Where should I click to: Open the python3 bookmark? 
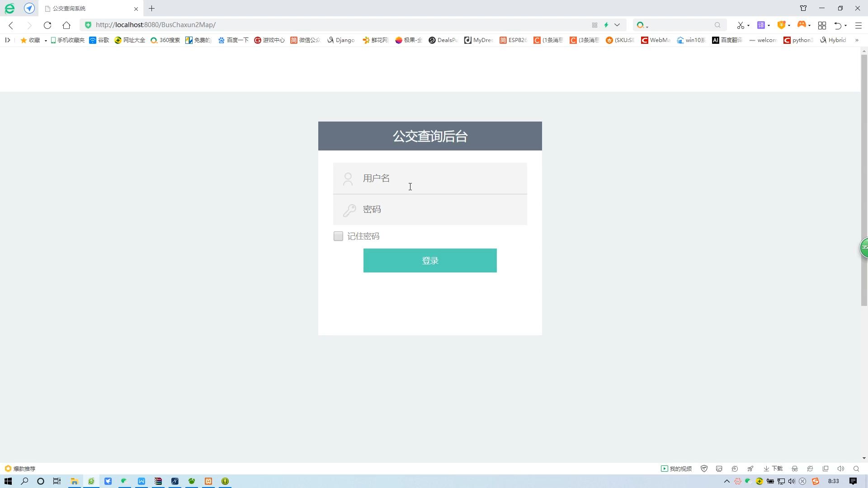click(x=798, y=40)
